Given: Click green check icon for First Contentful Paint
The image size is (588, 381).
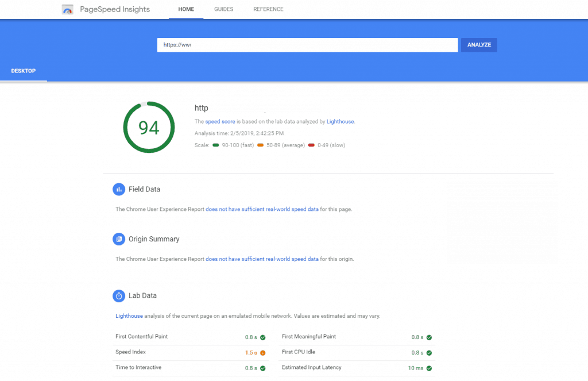Looking at the screenshot, I should 263,337.
